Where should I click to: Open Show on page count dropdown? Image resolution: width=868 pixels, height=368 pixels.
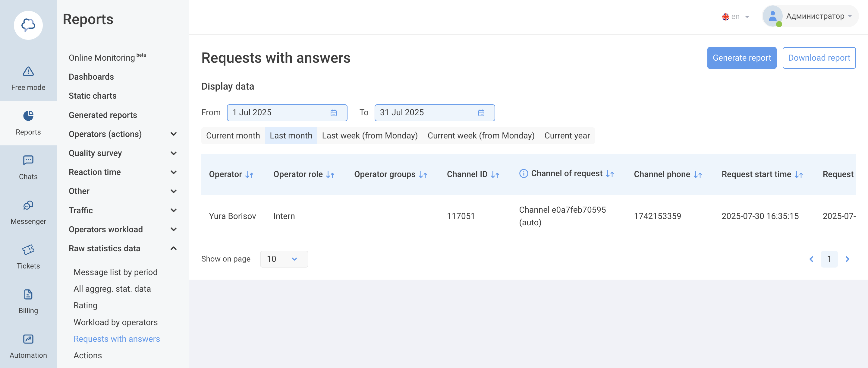284,259
